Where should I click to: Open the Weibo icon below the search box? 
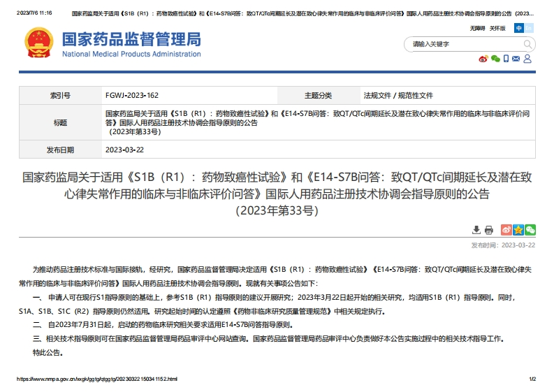pos(483,59)
